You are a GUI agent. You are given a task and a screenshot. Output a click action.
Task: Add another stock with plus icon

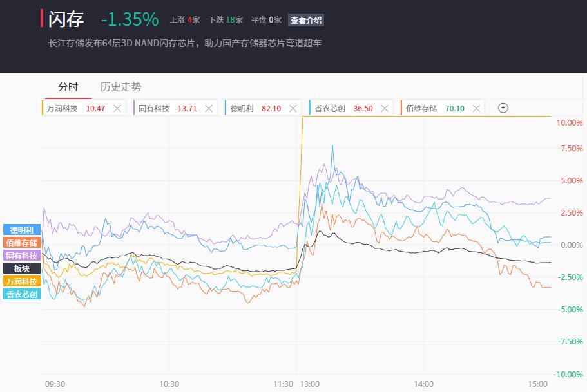tap(503, 108)
